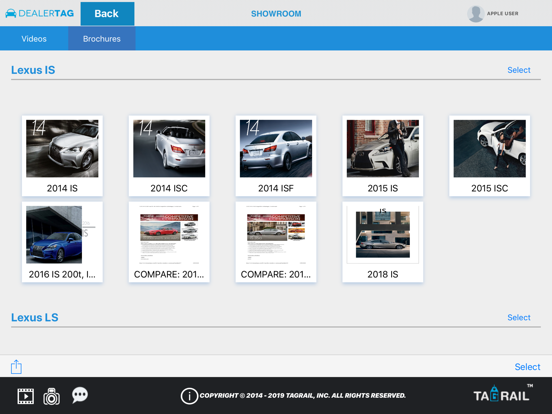
Task: Tap the share icon
Action: click(16, 366)
